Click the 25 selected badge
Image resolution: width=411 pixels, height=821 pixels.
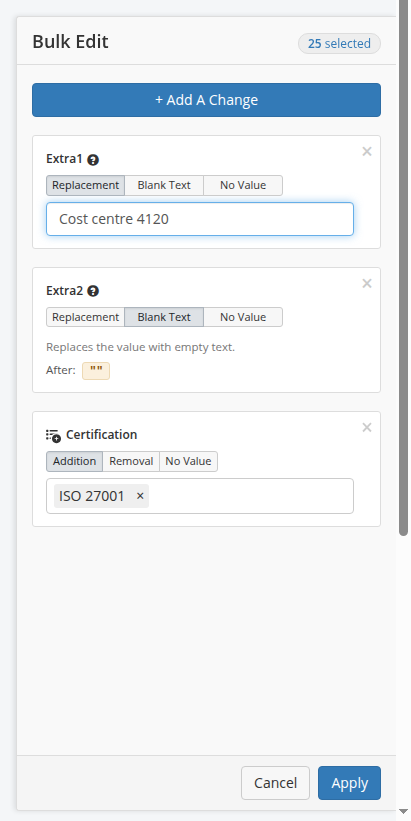click(339, 43)
